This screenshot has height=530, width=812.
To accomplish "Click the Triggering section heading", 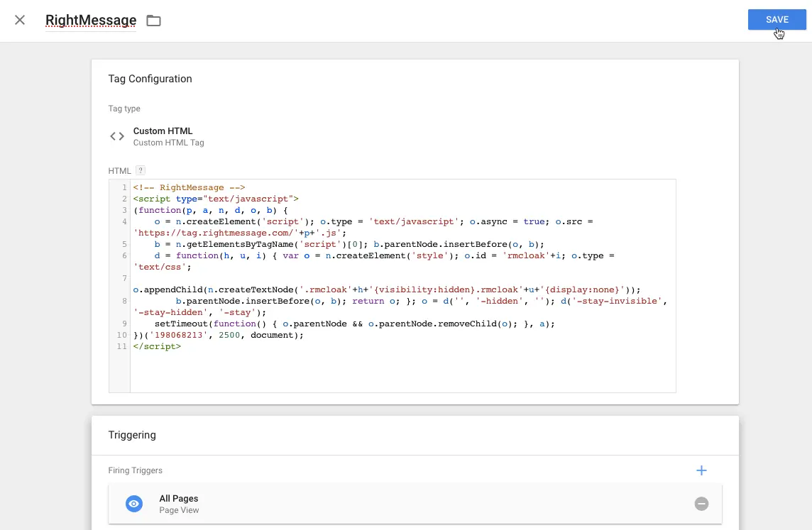I will (132, 435).
